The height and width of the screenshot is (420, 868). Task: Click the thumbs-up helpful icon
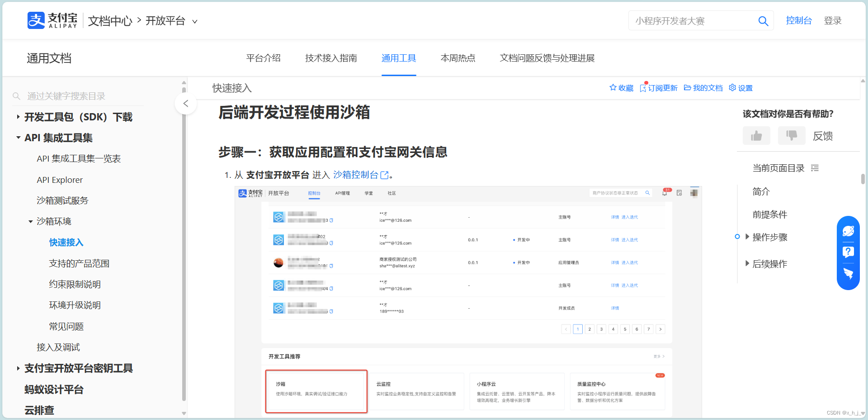[x=756, y=135]
